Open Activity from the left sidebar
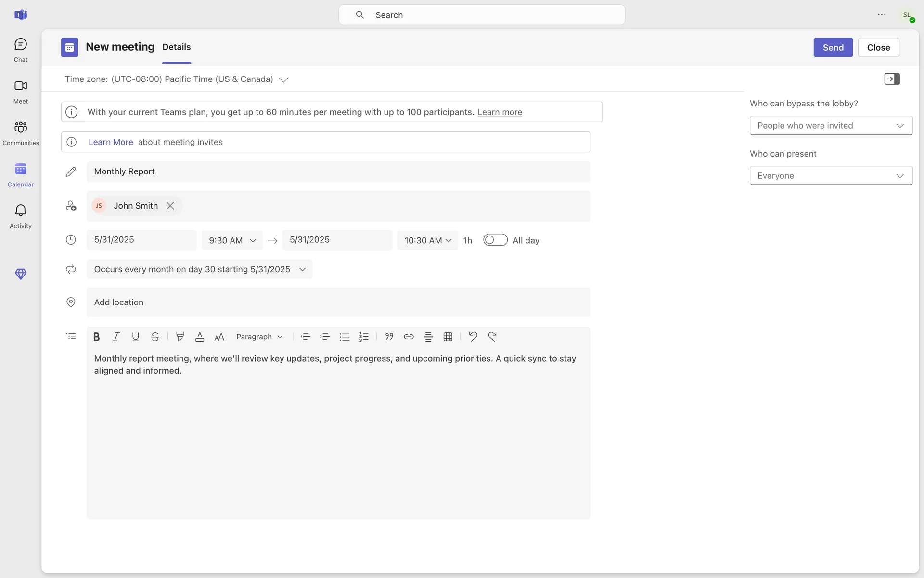Viewport: 924px width, 578px height. pyautogui.click(x=21, y=216)
